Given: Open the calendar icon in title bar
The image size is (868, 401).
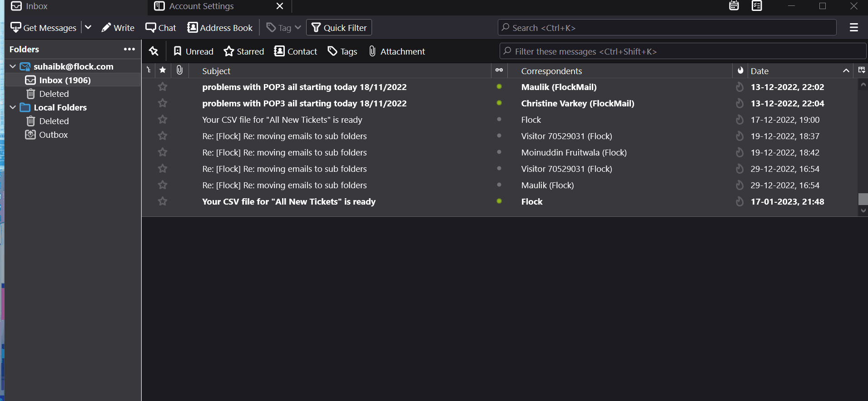Looking at the screenshot, I should [734, 6].
